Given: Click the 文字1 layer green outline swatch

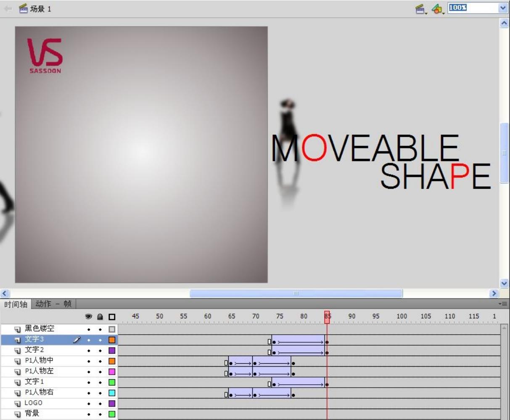Looking at the screenshot, I should click(x=112, y=382).
